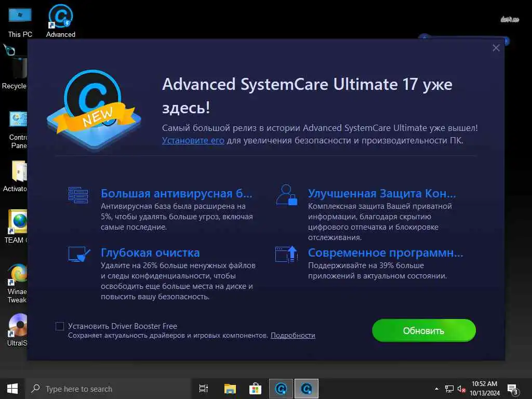Show hidden system tray icons
This screenshot has width=532, height=399.
[436, 389]
